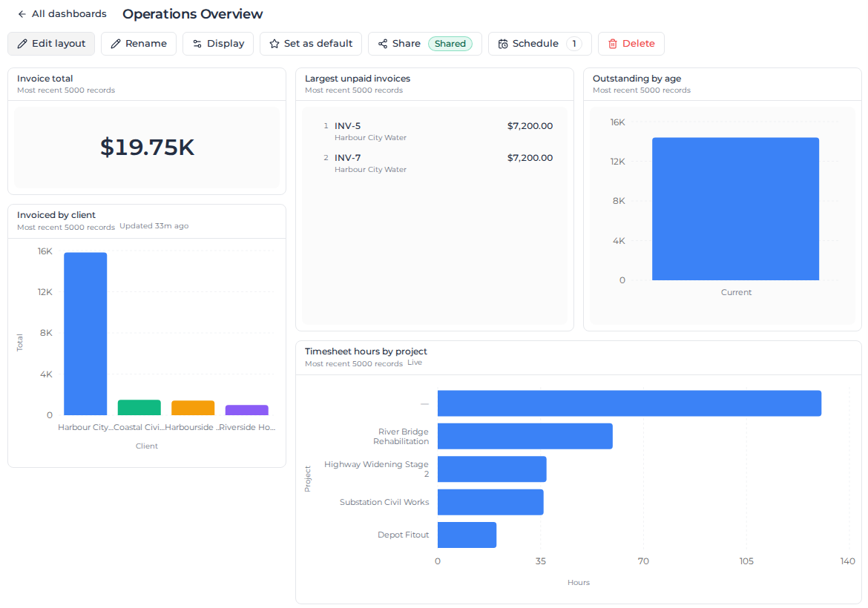
Task: Open the Share dialog
Action: pyautogui.click(x=424, y=44)
